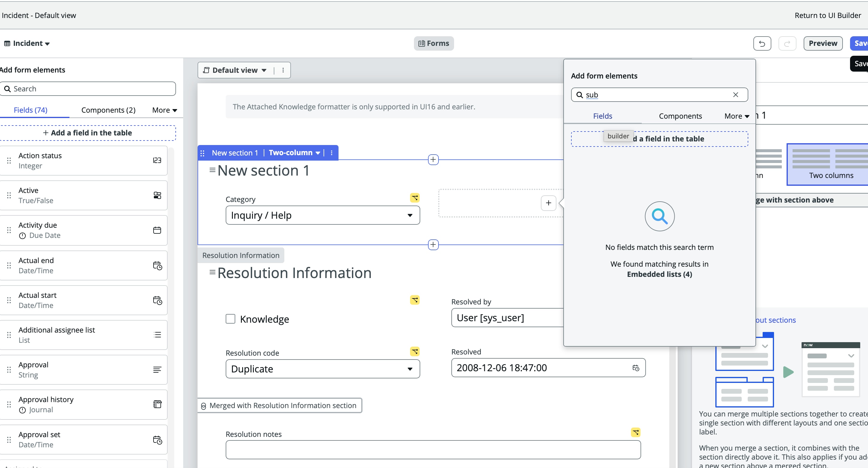The height and width of the screenshot is (468, 868).
Task: Click the left panel Search field
Action: pyautogui.click(x=88, y=89)
